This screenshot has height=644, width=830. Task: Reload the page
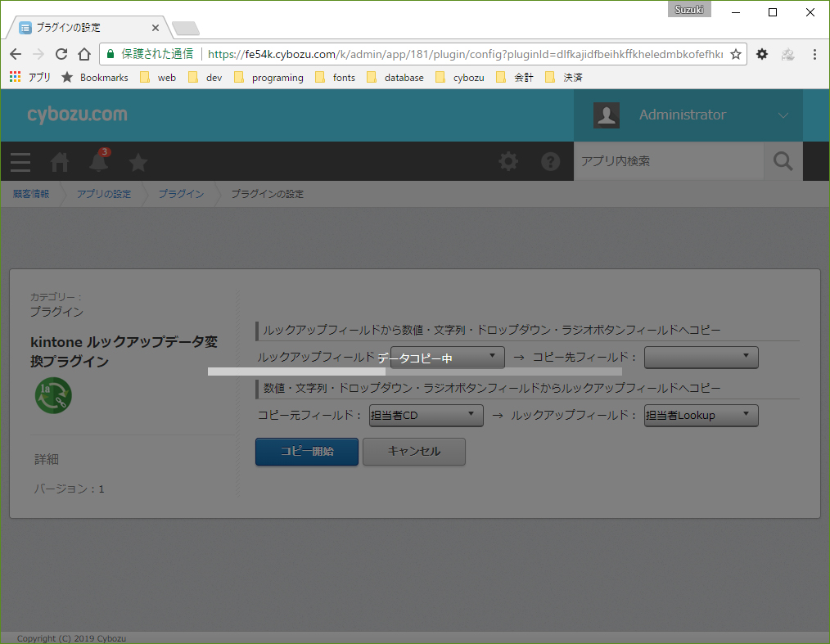(x=61, y=54)
